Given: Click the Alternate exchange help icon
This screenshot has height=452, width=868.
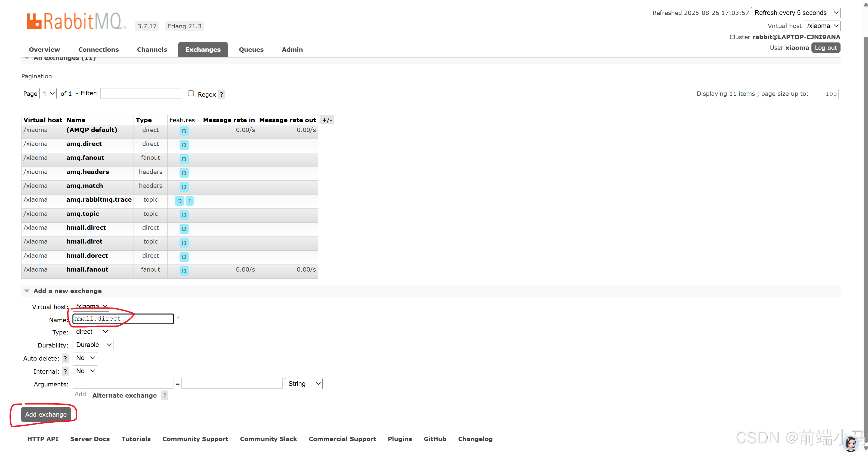Looking at the screenshot, I should pyautogui.click(x=165, y=395).
